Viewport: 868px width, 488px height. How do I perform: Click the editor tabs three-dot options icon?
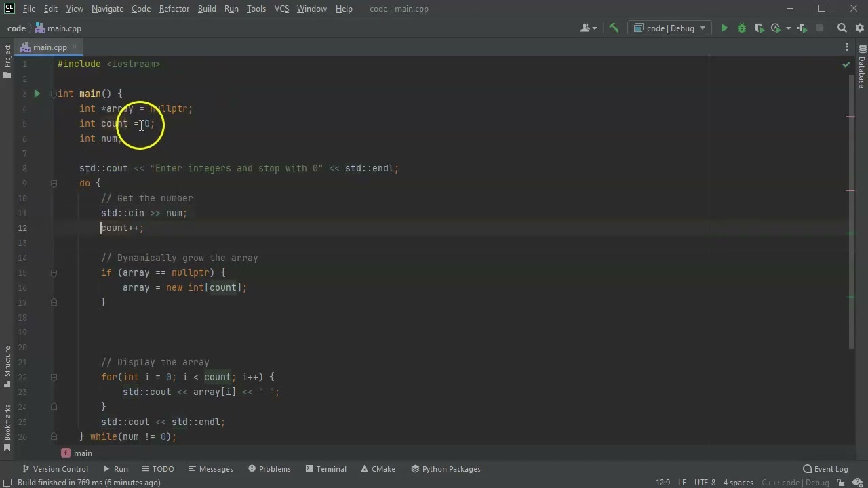pos(847,47)
